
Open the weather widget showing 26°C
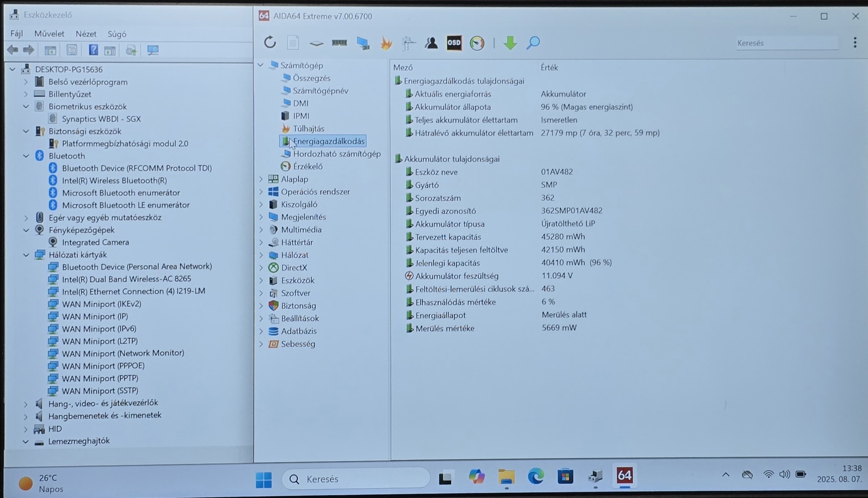click(41, 483)
